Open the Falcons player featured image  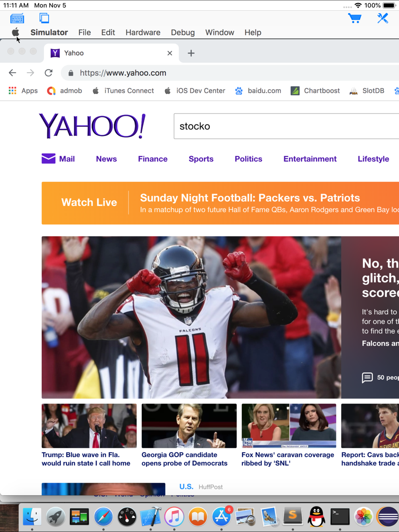191,317
